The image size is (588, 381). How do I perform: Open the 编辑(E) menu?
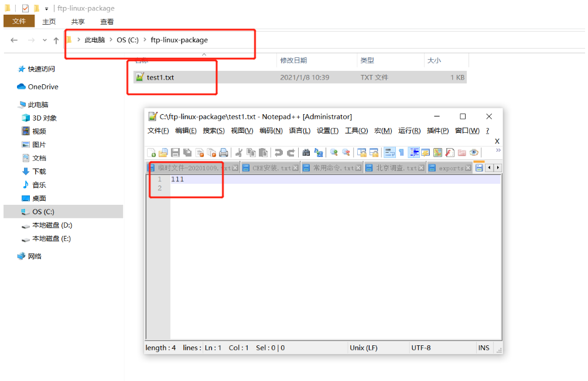[x=186, y=131]
